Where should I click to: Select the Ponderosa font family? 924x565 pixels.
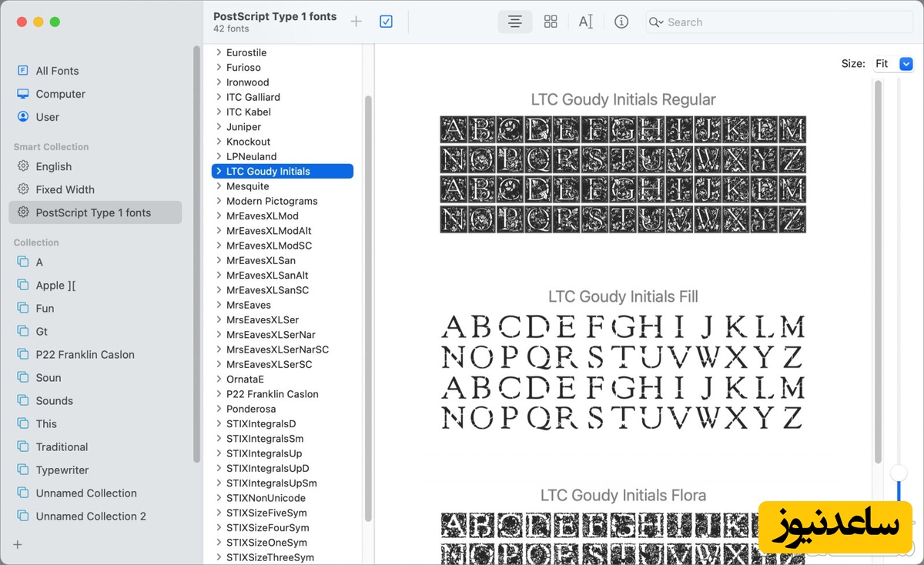coord(250,409)
